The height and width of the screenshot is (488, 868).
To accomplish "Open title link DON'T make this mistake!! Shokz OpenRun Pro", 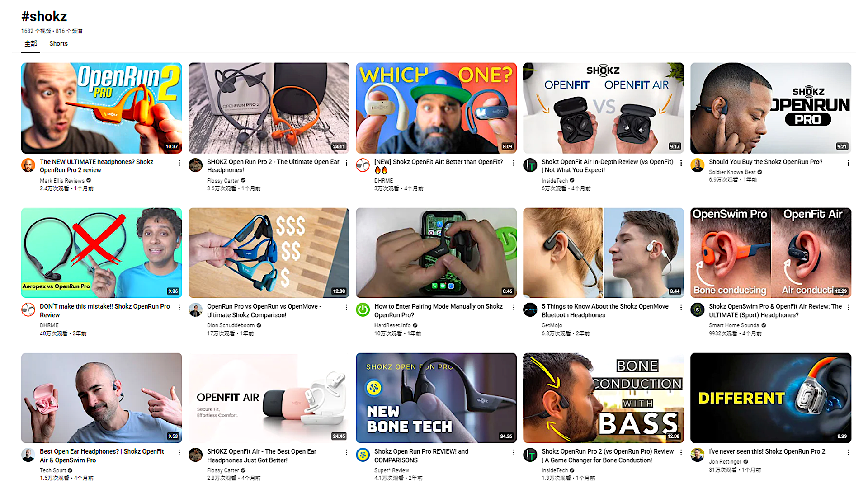I will click(105, 310).
